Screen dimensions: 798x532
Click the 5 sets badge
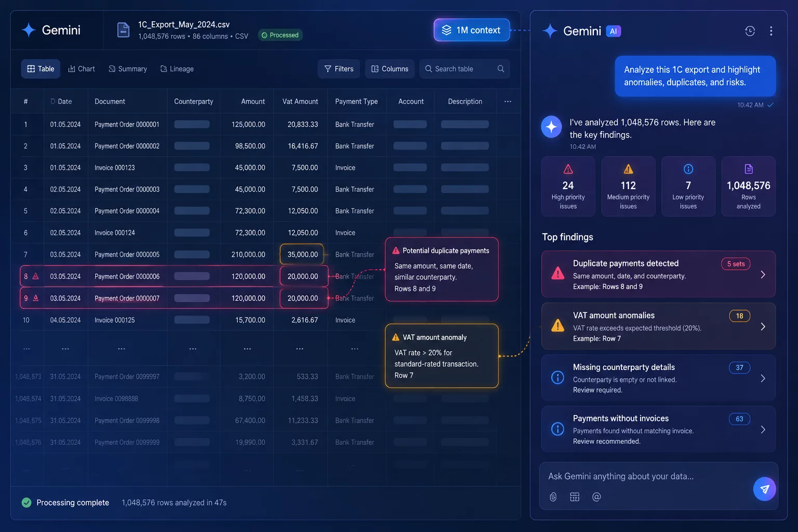[736, 264]
